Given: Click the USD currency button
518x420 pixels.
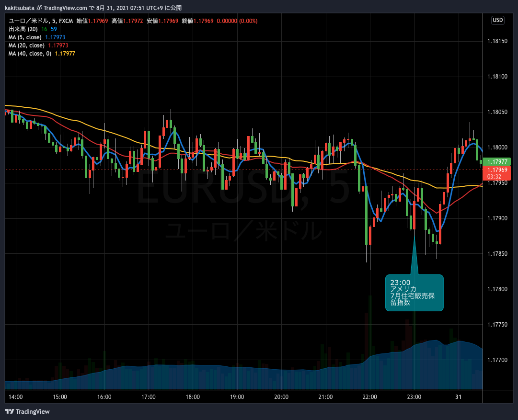Looking at the screenshot, I should [497, 20].
